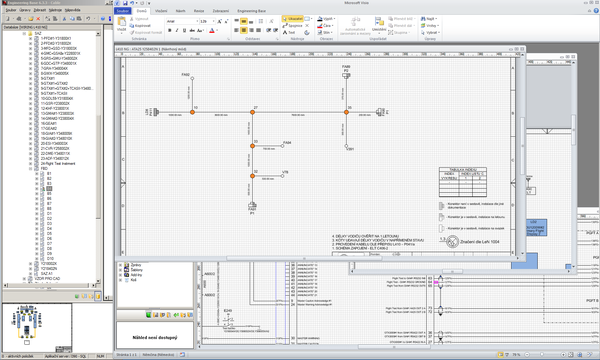Click the green cube icon in lower panel toolbar
Viewport: 600px width, 360px height.
click(148, 315)
